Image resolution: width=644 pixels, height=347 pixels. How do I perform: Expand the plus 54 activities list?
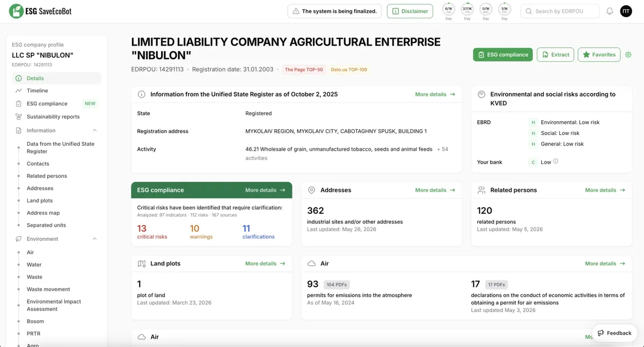click(x=442, y=149)
